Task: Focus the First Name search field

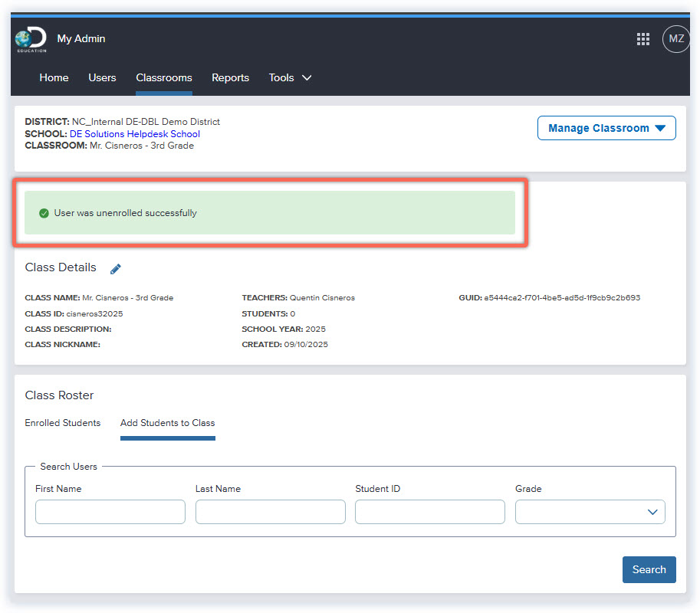Action: 110,512
